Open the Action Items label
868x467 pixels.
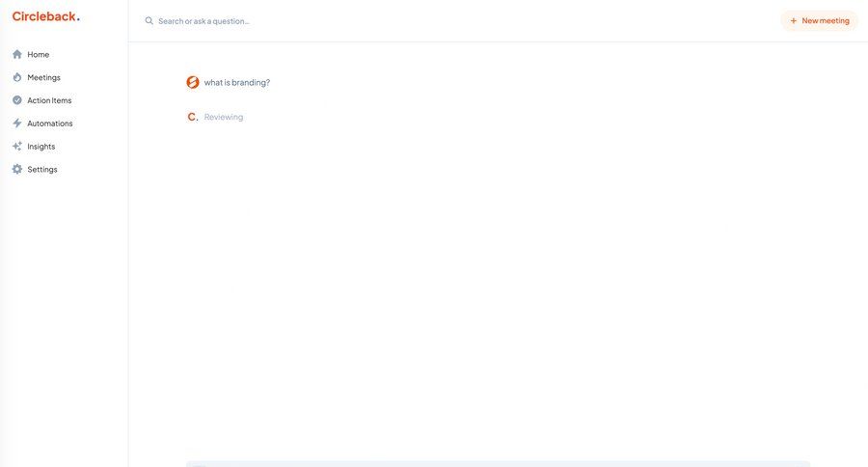[49, 100]
